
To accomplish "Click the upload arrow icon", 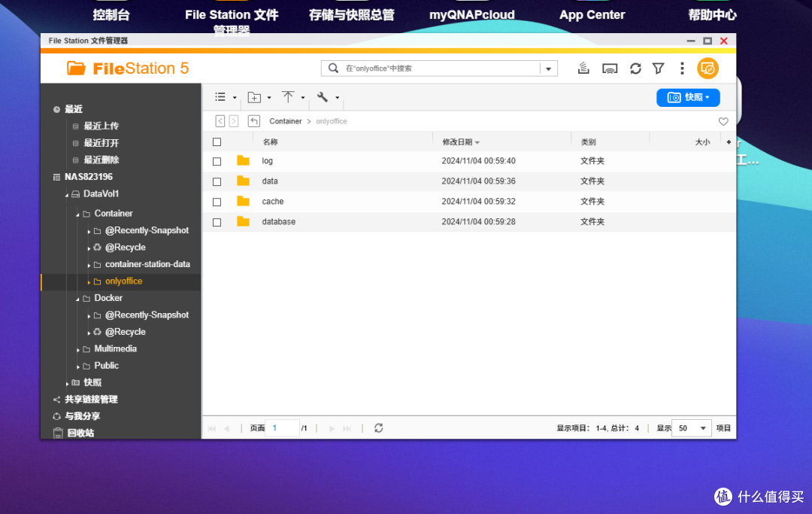I will pos(289,97).
